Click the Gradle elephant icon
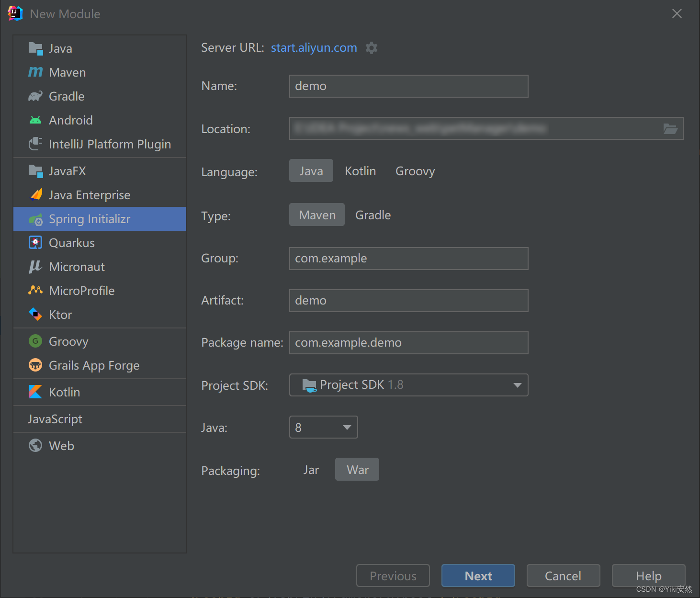 [x=35, y=96]
